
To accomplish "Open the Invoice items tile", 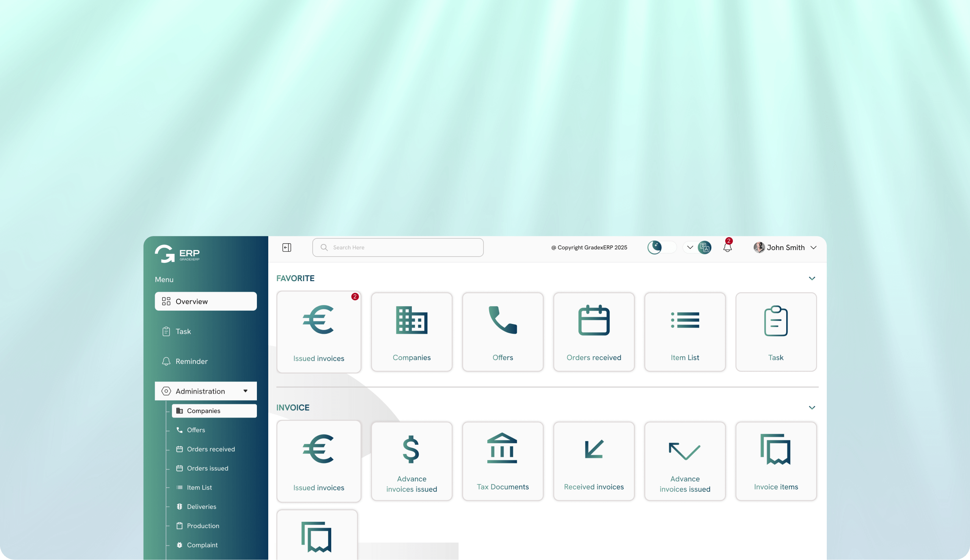I will [x=776, y=461].
